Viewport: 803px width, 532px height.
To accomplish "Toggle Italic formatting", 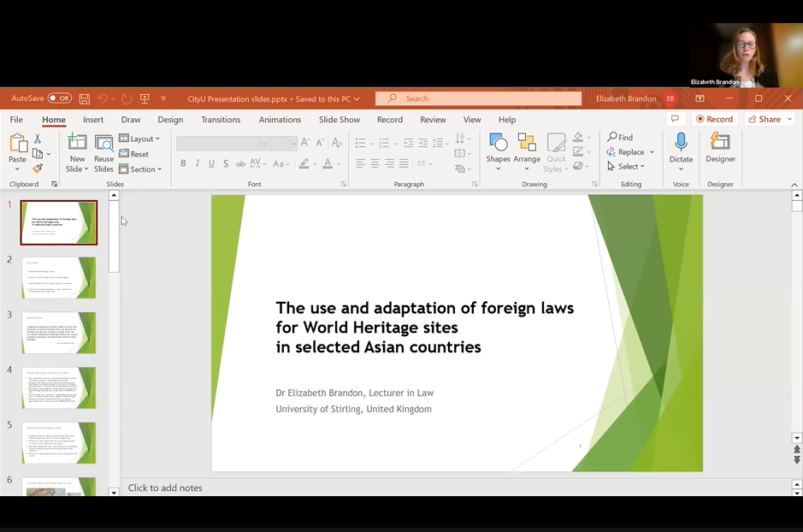I will click(x=198, y=163).
